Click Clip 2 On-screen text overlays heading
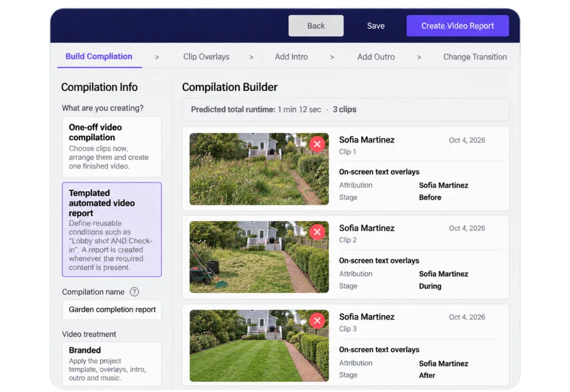Viewport: 570px width, 392px height. pos(379,261)
